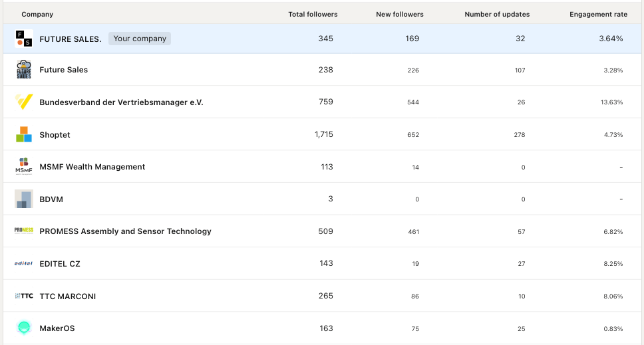Viewport: 644px width, 345px height.
Task: Click the New followers column header
Action: click(x=400, y=15)
